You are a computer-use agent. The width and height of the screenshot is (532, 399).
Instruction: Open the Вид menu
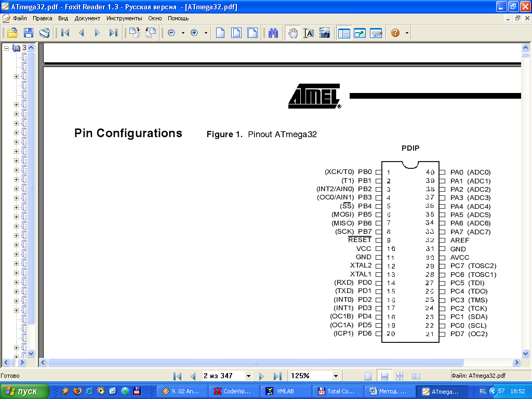coord(63,18)
